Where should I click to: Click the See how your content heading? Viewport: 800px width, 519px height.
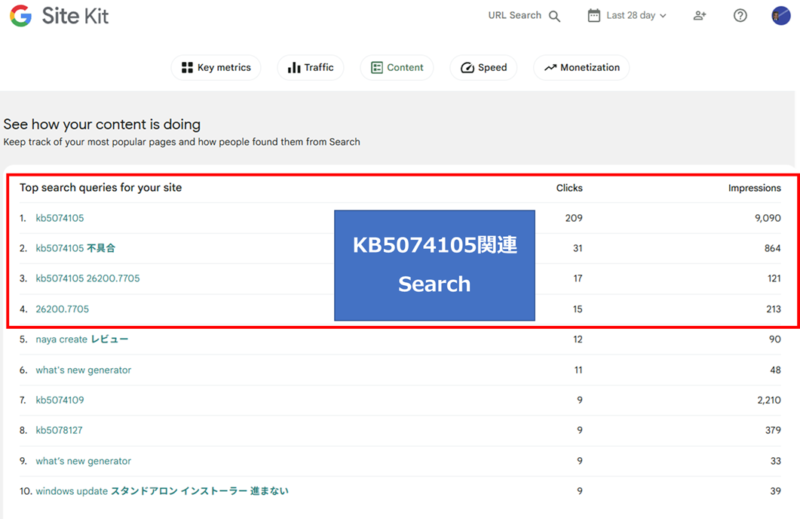tap(102, 125)
